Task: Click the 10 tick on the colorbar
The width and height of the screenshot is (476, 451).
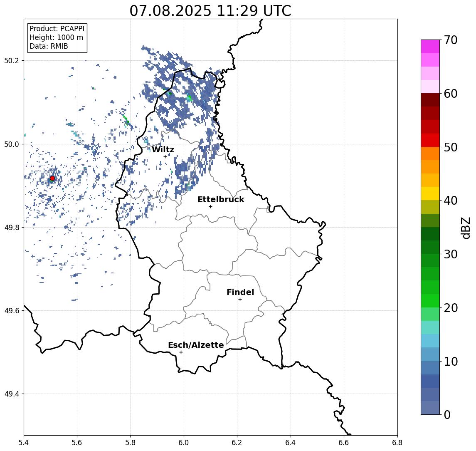Action: pos(450,361)
